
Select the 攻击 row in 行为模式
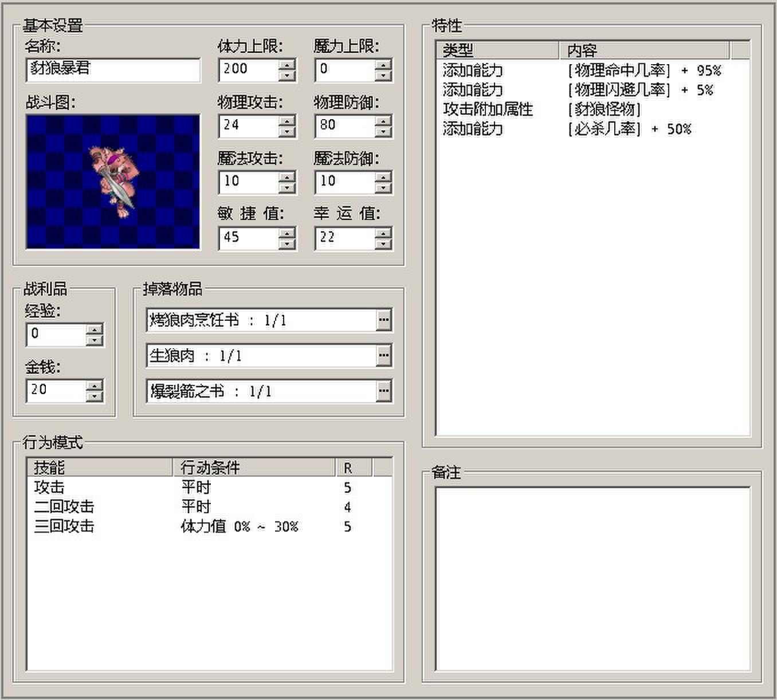210,487
